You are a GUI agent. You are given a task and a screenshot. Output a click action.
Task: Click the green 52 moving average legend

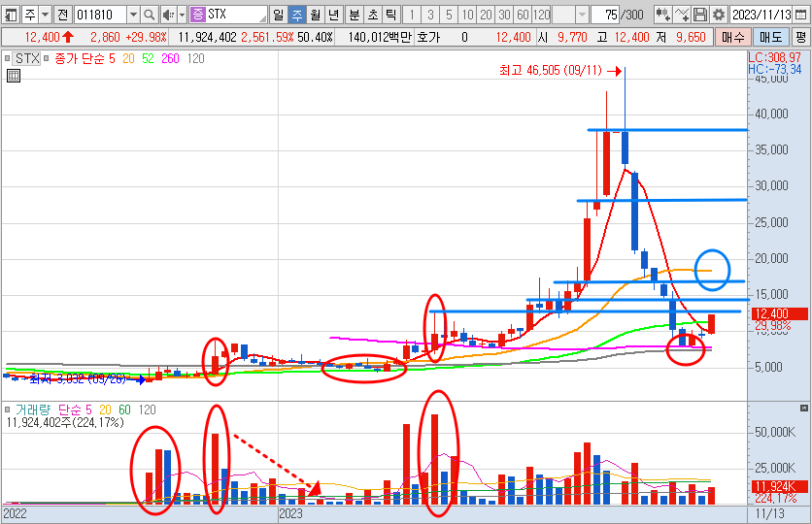click(x=148, y=58)
